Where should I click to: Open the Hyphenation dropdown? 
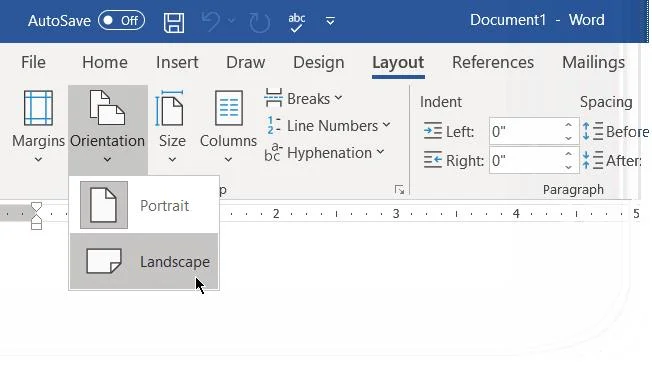pyautogui.click(x=325, y=153)
